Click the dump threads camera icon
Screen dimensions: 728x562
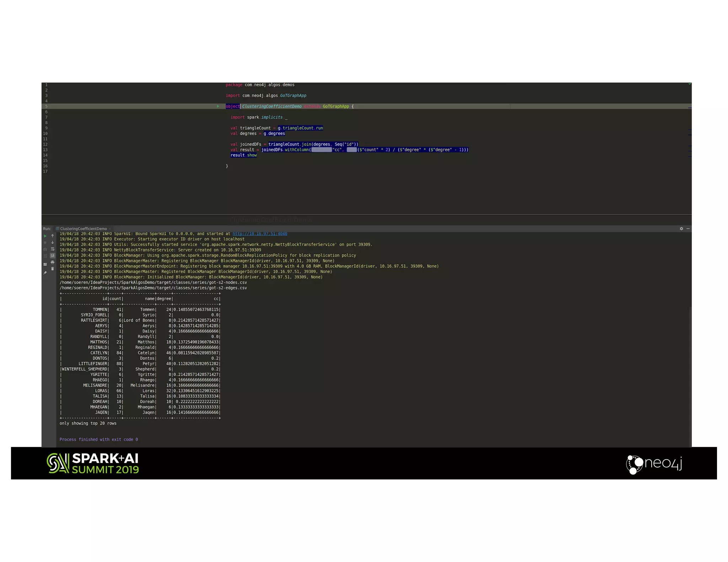coord(45,249)
